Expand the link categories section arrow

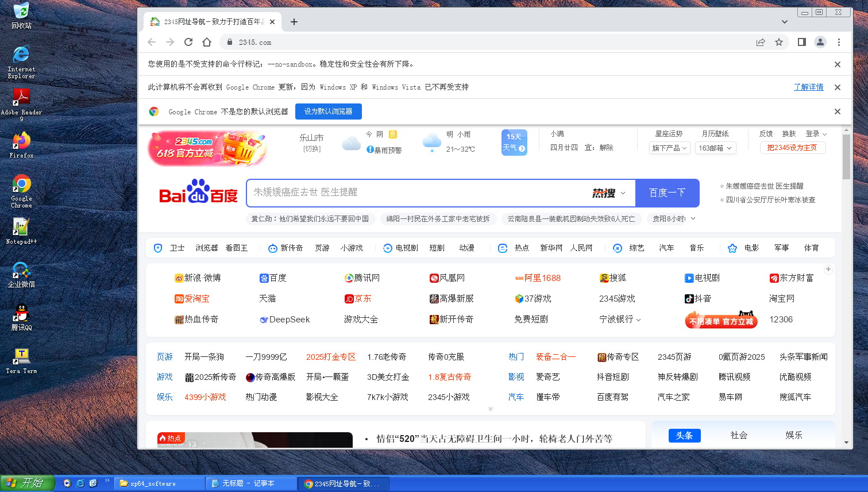491,409
